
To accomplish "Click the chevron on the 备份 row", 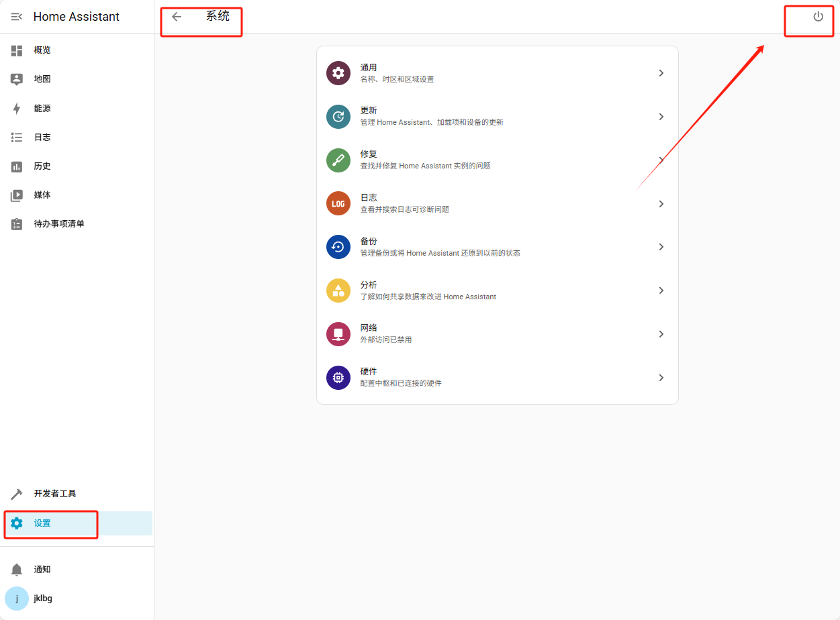I will 661,247.
